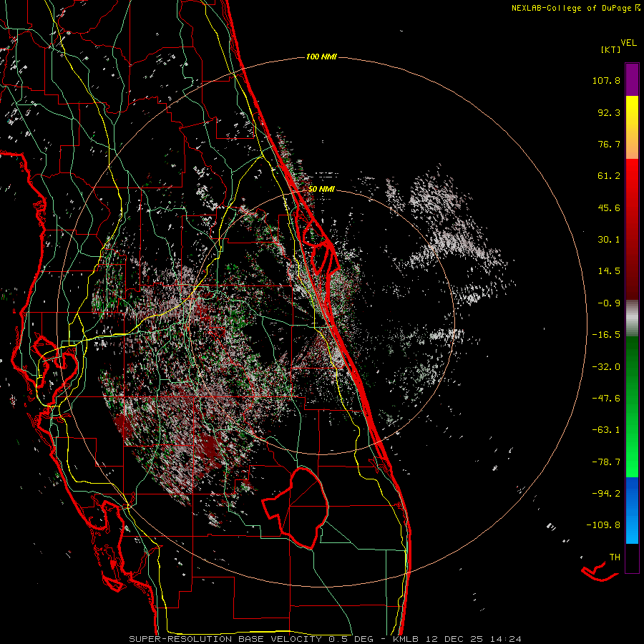Select the -109.8 scale value
This screenshot has height=644, width=644.
tap(604, 525)
